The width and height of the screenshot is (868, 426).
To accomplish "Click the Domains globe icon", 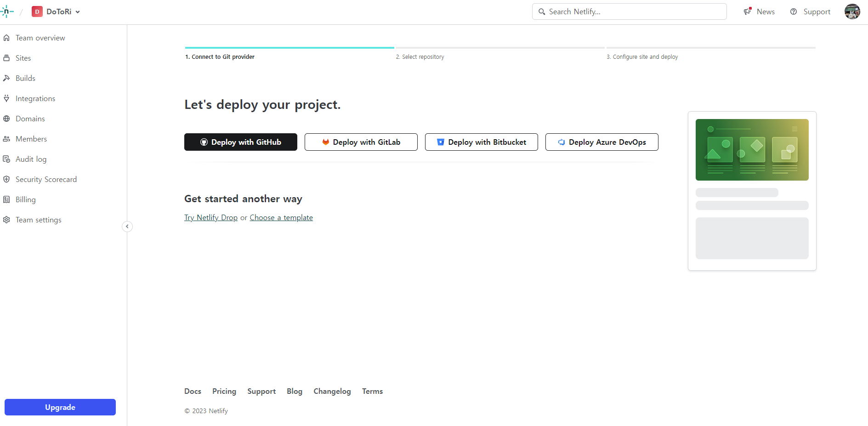I will (x=6, y=119).
